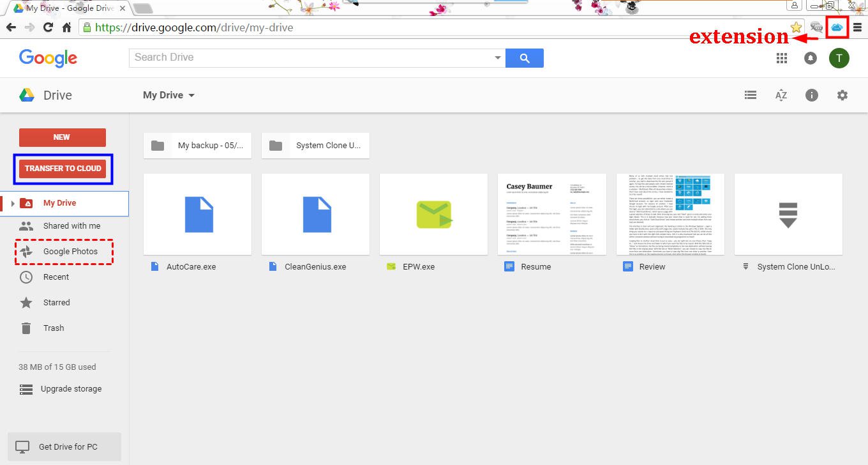Click the Drive product name text

click(x=57, y=95)
